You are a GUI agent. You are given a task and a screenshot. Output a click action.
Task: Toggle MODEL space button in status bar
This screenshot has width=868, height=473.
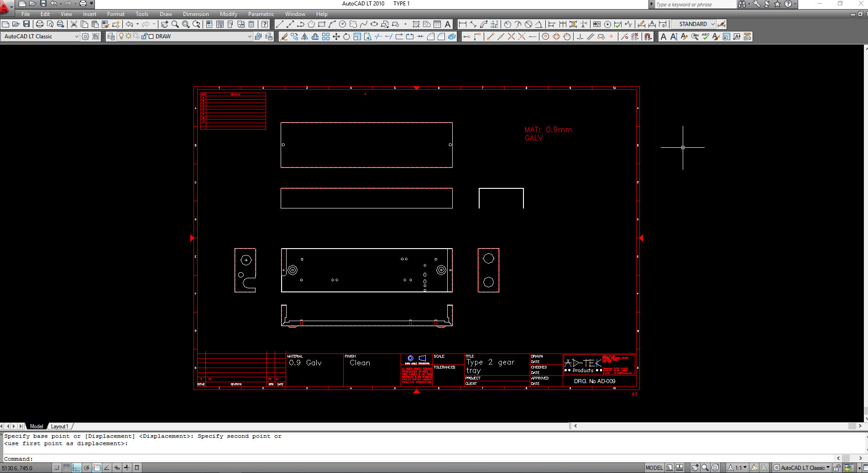pyautogui.click(x=654, y=468)
